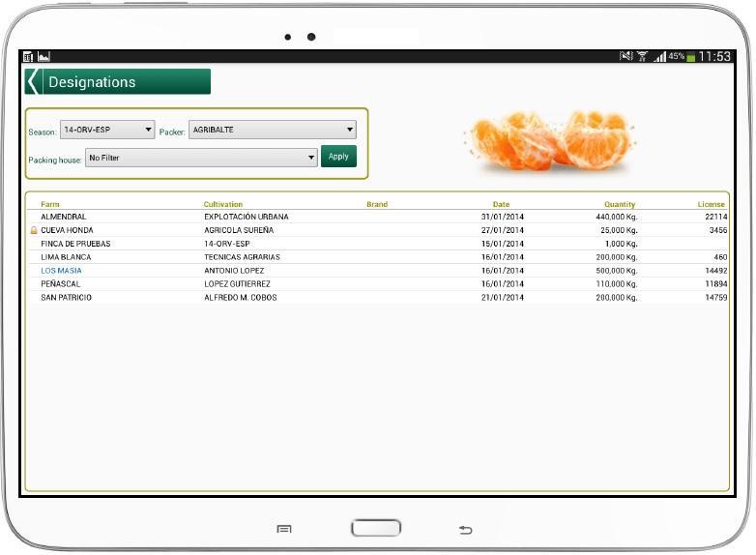
Task: Sort by the Cultivation column header
Action: 223,204
